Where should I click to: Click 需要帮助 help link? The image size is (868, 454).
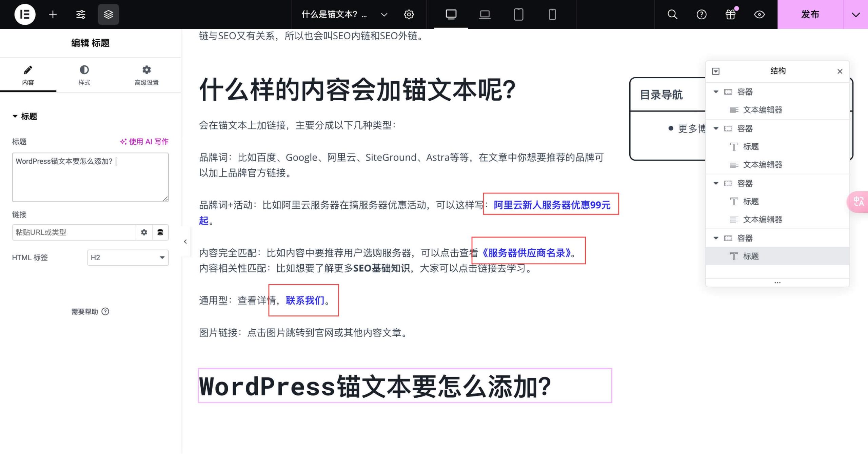90,311
